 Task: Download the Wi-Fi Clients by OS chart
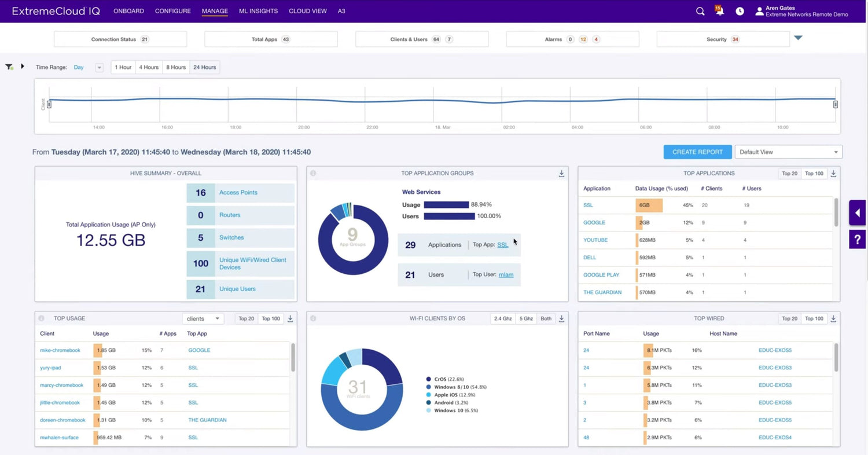coord(561,318)
